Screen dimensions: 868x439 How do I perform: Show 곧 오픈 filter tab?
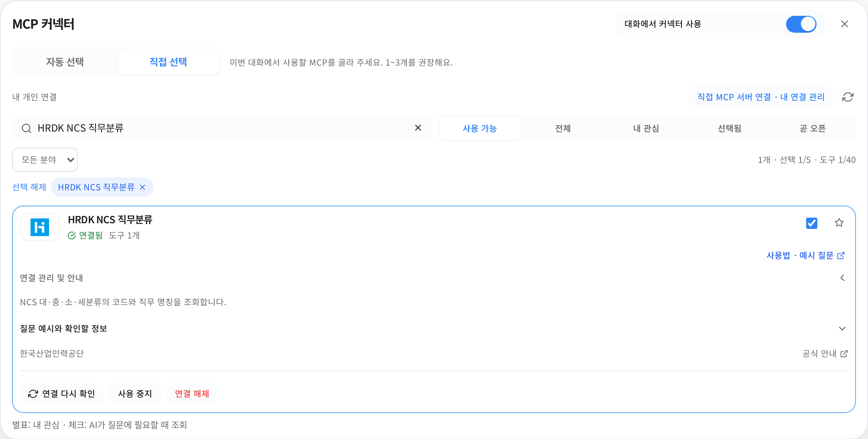[x=812, y=128]
